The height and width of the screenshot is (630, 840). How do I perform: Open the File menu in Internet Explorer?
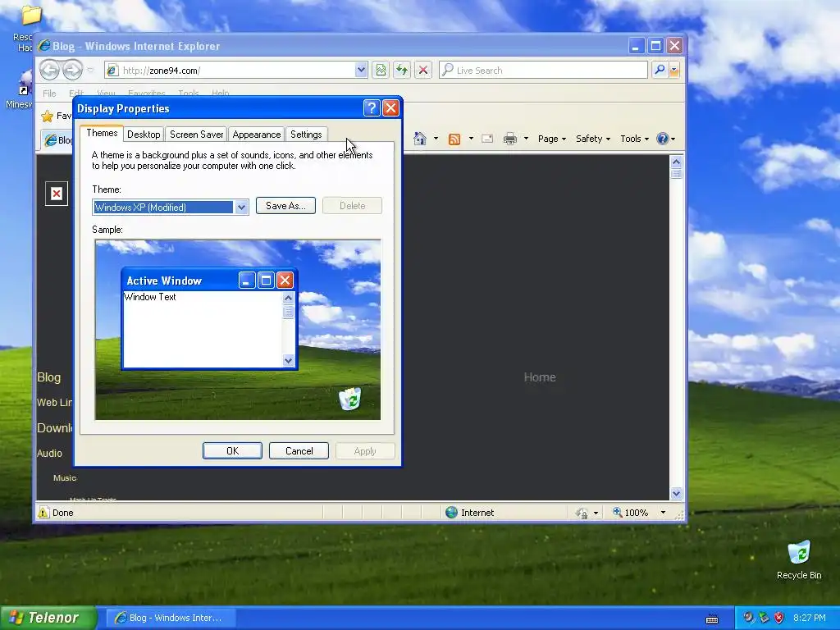point(49,94)
